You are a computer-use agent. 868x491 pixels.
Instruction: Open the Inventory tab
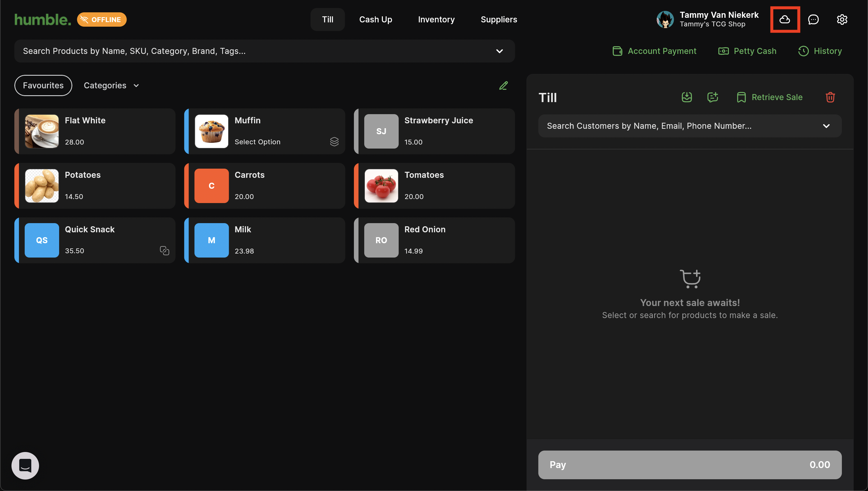click(436, 20)
